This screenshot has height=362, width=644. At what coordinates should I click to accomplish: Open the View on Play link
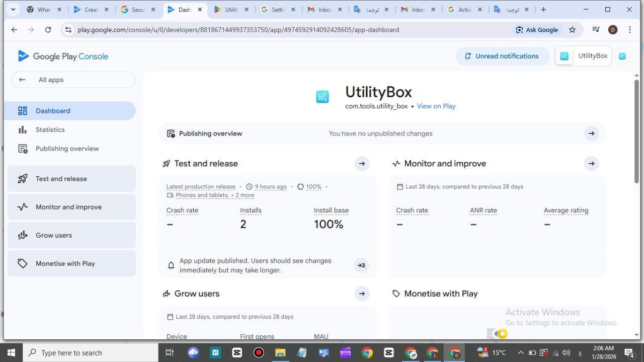coord(436,106)
